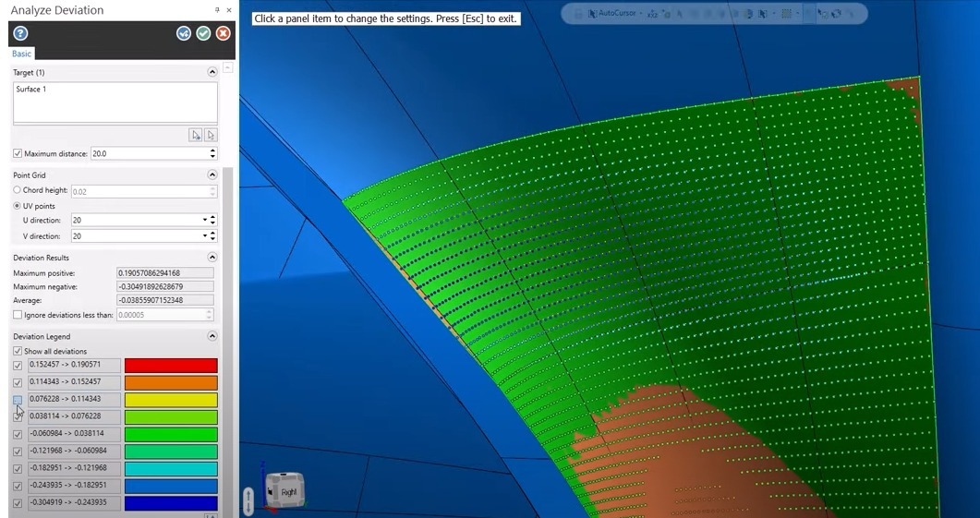Image resolution: width=980 pixels, height=518 pixels.
Task: Click the red legend color swatch
Action: 171,366
